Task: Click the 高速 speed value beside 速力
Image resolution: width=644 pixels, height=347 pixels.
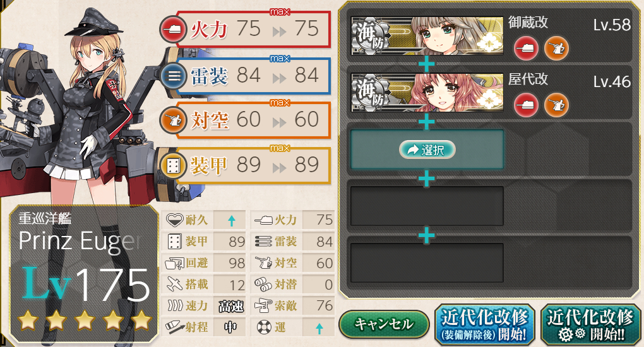Action: [x=231, y=307]
